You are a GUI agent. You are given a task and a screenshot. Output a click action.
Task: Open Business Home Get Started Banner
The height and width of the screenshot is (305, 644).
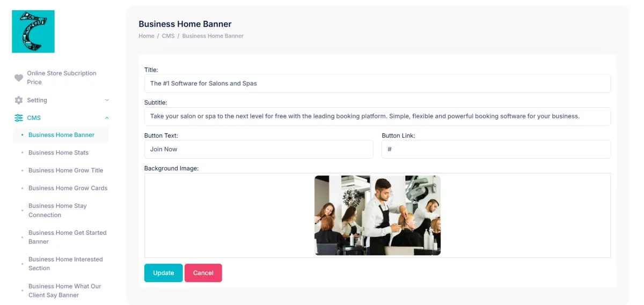[x=67, y=237]
